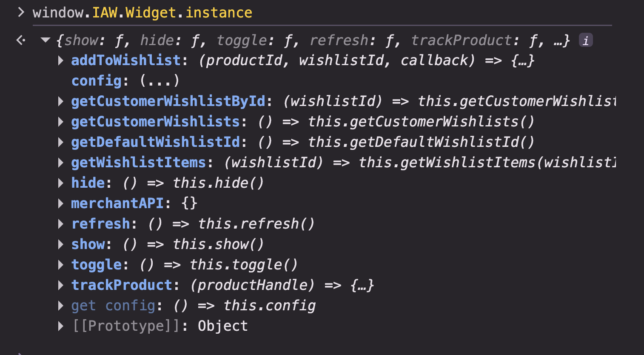Collapse the expanded object preview arrow
The image size is (644, 355).
pyautogui.click(x=46, y=40)
